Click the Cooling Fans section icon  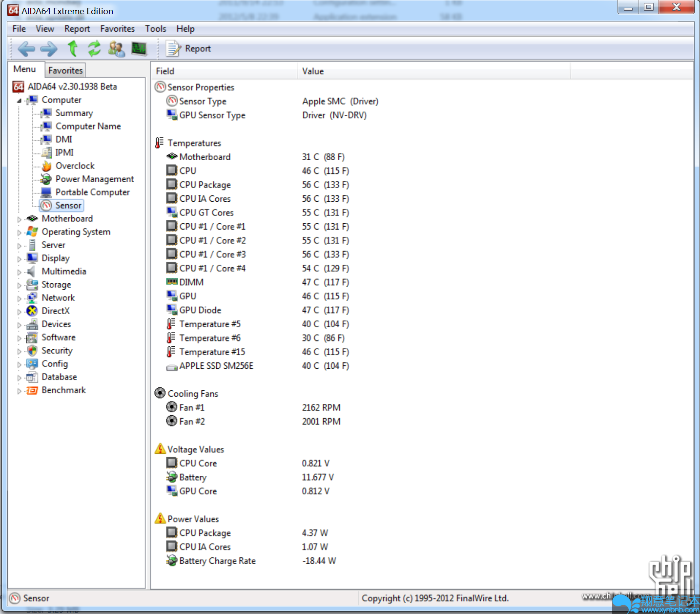click(x=160, y=393)
